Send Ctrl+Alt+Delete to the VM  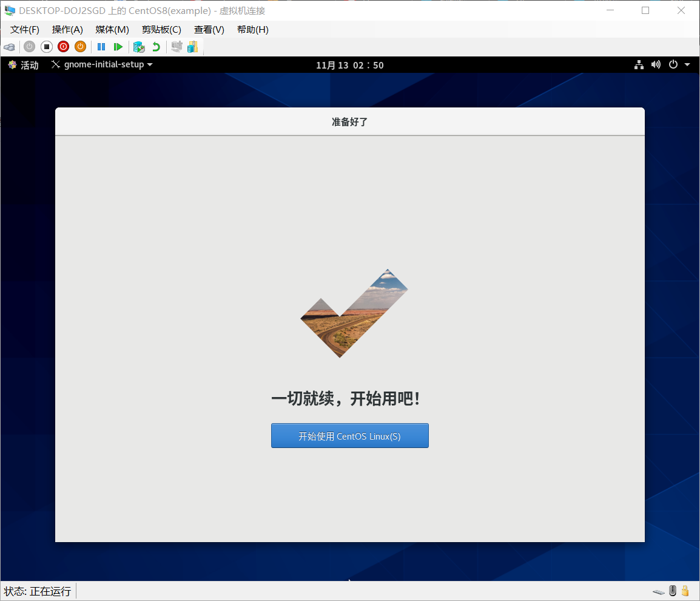point(9,47)
